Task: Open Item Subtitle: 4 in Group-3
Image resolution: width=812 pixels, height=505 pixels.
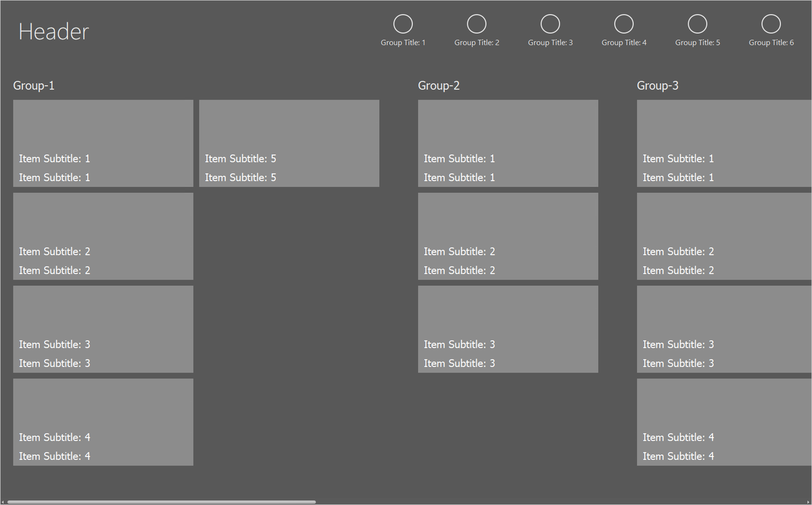Action: (x=723, y=422)
